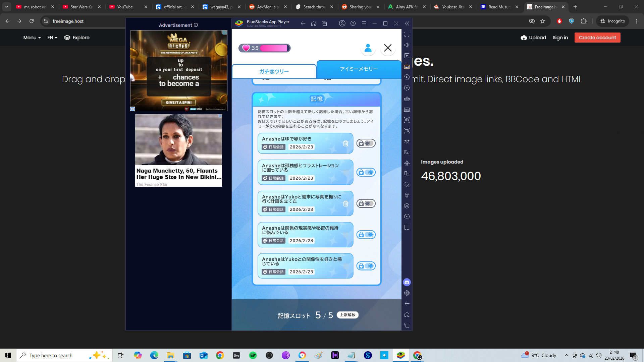Switch to the ガチ恋ツリー tab
The image size is (644, 362).
(274, 71)
